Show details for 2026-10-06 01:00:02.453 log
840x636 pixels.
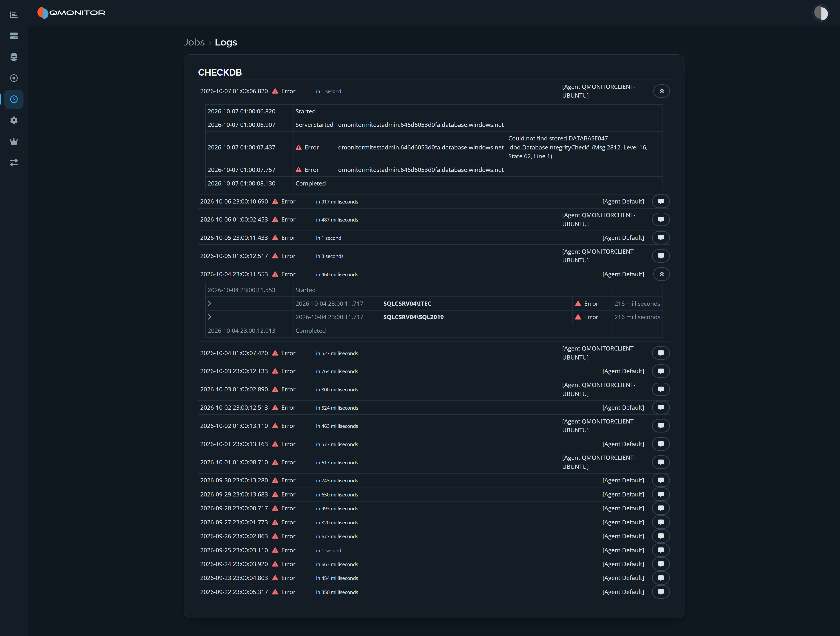(x=661, y=220)
